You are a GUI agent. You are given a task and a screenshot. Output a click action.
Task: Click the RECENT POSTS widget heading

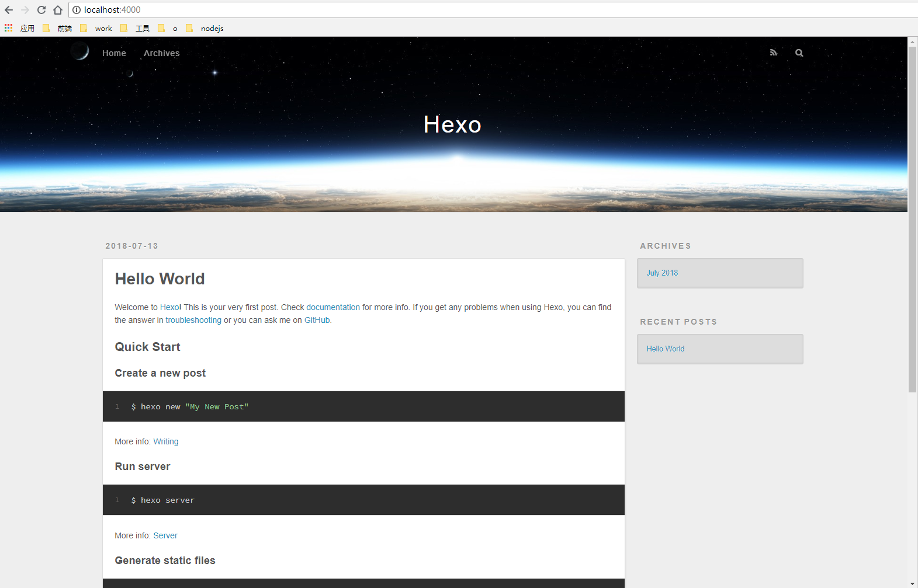678,322
